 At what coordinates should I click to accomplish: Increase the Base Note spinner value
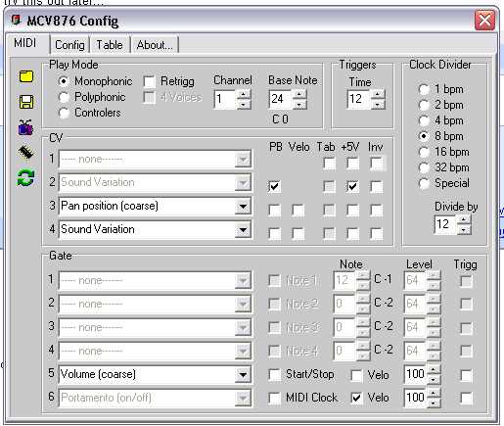[x=299, y=95]
